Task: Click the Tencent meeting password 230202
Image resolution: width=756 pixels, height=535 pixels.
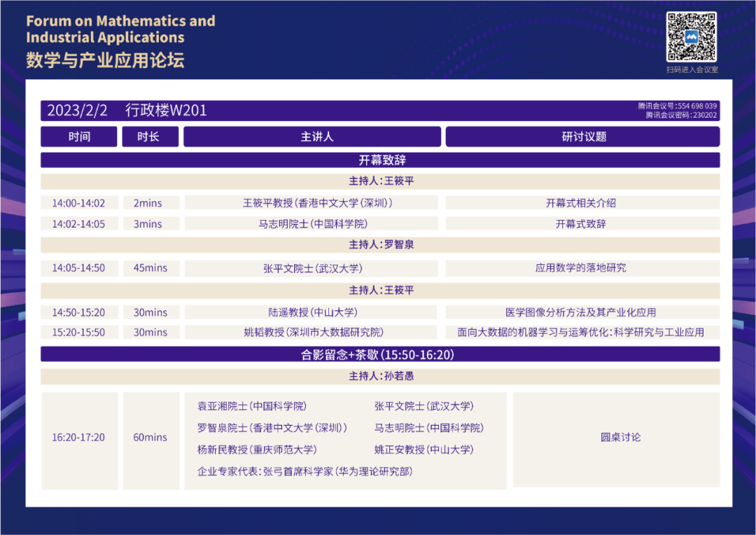Action: pos(681,115)
